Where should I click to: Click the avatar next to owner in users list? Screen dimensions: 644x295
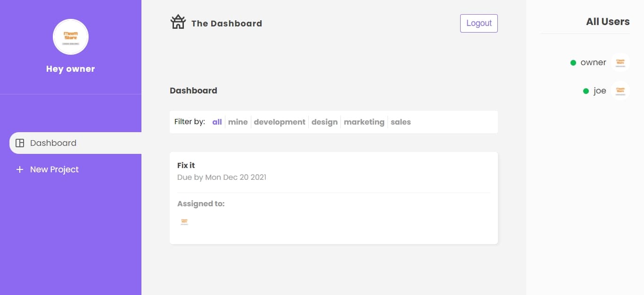click(x=620, y=62)
